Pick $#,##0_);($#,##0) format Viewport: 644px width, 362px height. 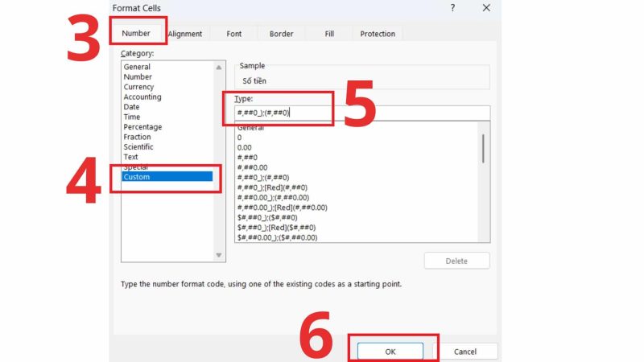click(x=267, y=217)
